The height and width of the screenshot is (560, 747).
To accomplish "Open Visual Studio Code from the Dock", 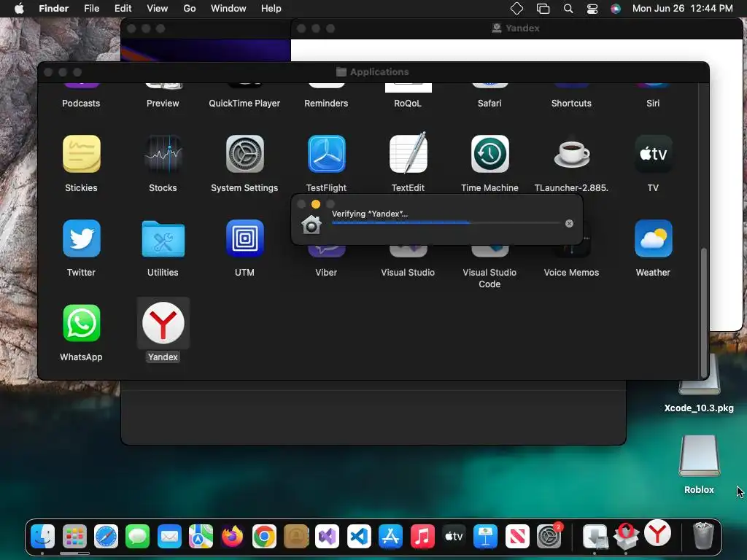I will coord(359,537).
